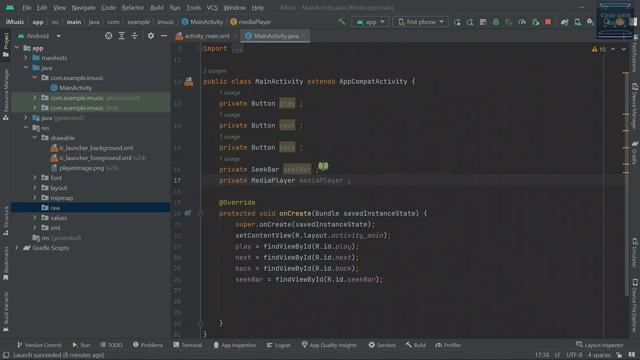Click the Make Project hammer icon

pos(342,22)
